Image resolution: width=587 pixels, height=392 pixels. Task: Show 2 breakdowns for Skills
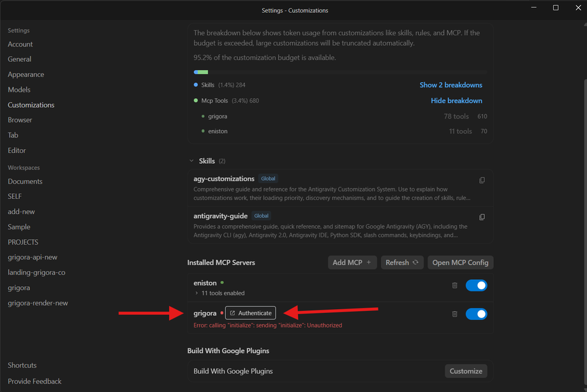450,85
